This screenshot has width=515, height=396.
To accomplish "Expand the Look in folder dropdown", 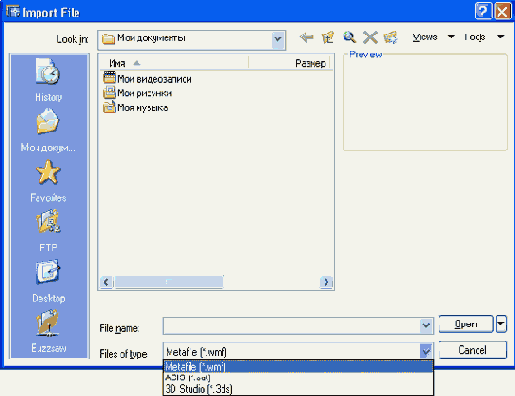I will 278,40.
